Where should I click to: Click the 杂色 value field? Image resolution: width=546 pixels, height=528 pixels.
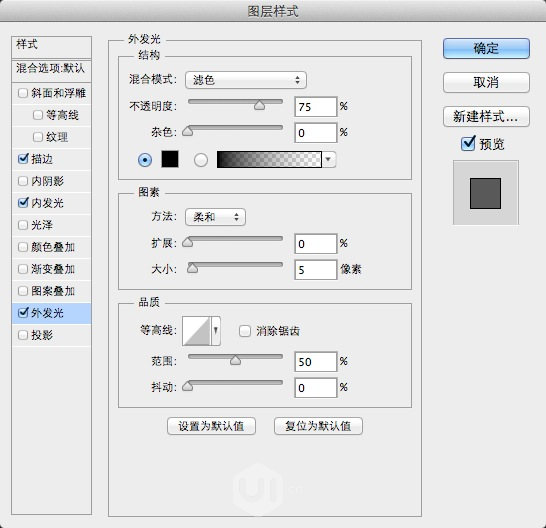pos(315,133)
